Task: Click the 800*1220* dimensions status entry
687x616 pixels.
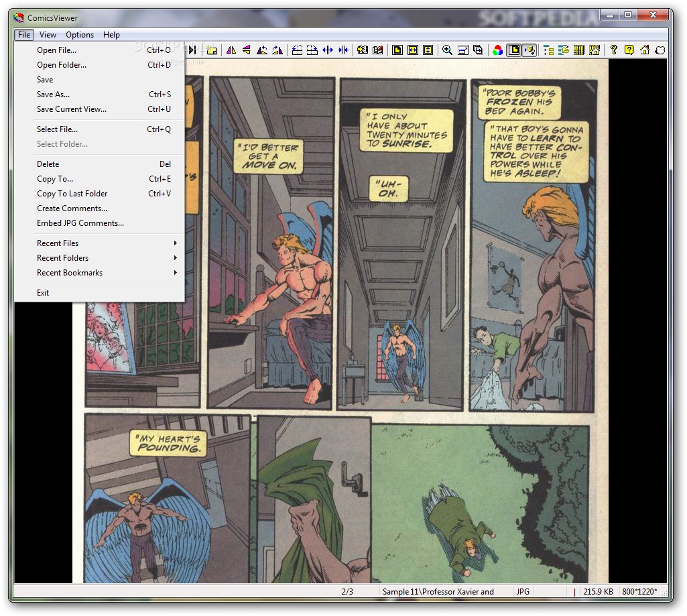Action: point(639,591)
